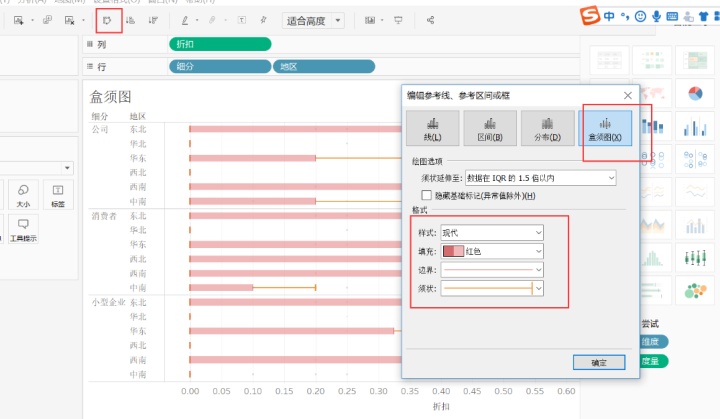
Task: Click the 公司 segment row label
Action: pyautogui.click(x=100, y=129)
